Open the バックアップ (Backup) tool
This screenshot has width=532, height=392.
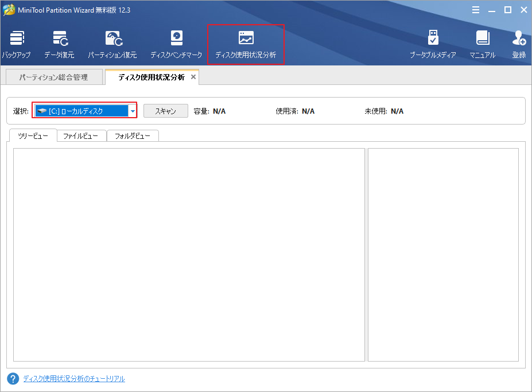(x=16, y=44)
